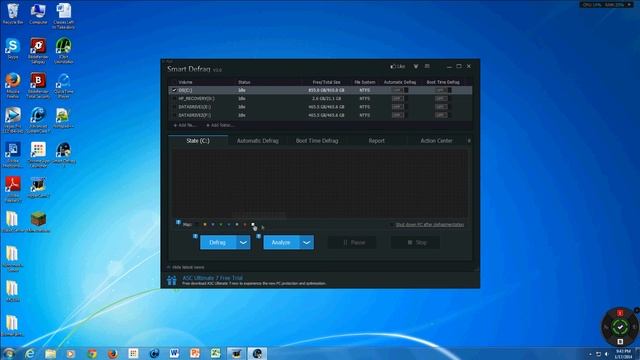Open Windows Start menu
Image resolution: width=640 pixels, height=360 pixels.
tap(9, 353)
